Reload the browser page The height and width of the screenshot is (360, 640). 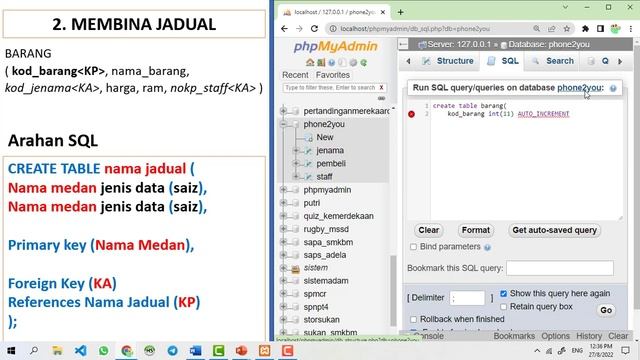(x=314, y=29)
